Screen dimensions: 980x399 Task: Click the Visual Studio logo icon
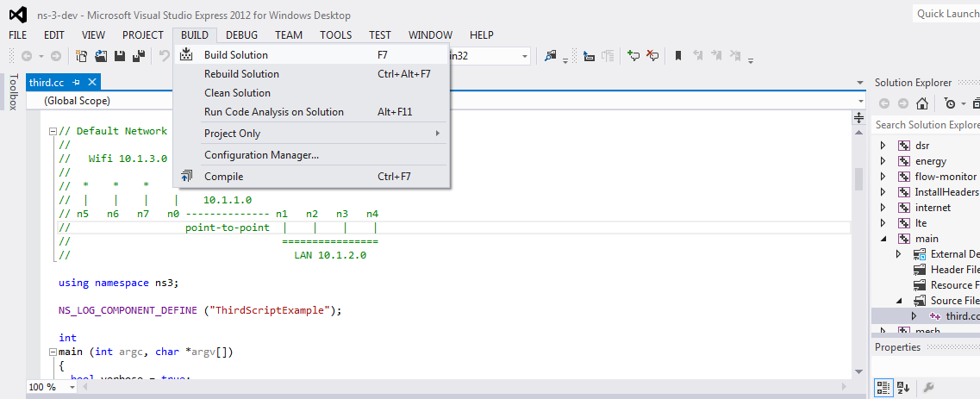pos(19,15)
